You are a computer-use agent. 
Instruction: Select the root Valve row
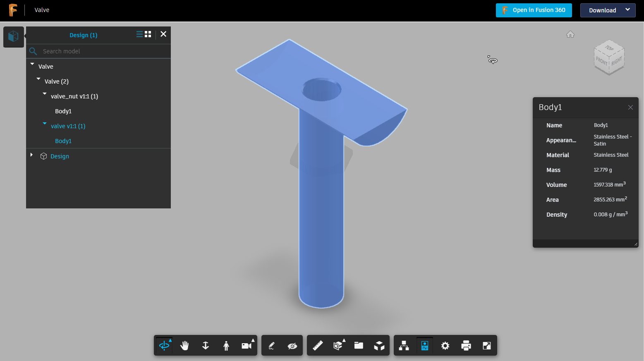pos(46,67)
